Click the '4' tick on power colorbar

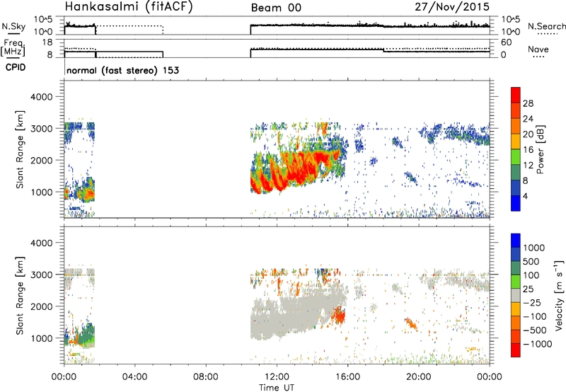coord(525,195)
